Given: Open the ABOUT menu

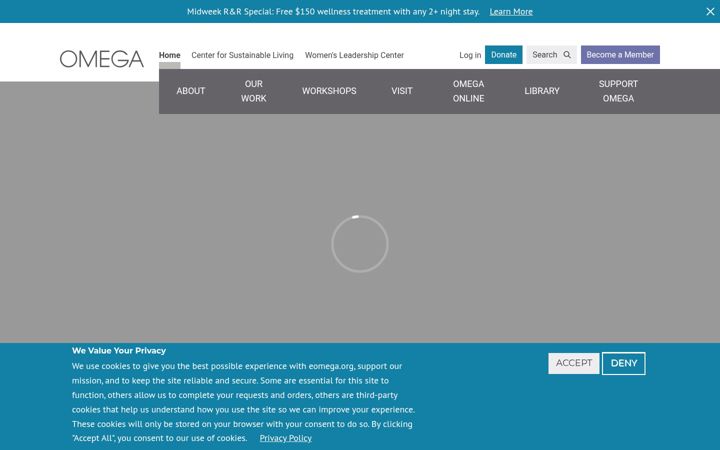Looking at the screenshot, I should coord(191,91).
